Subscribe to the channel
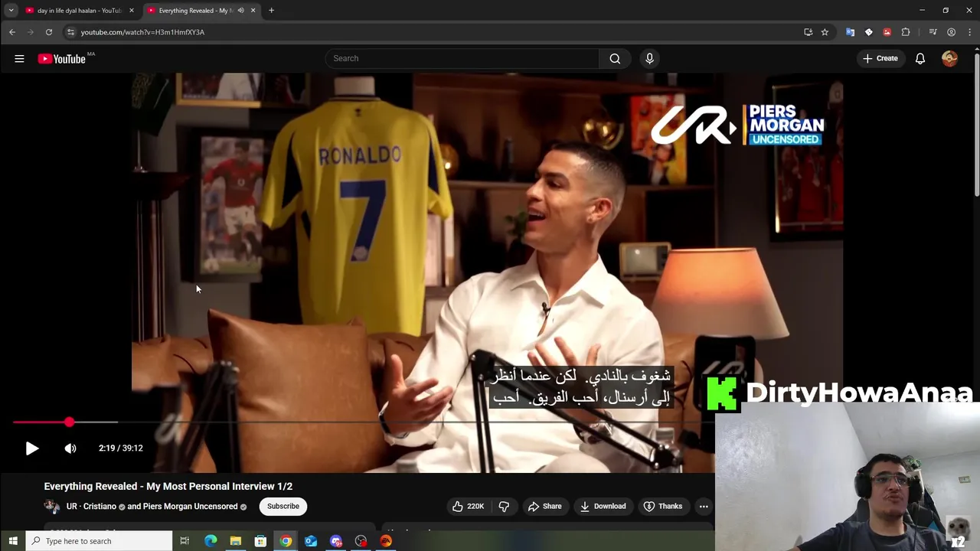 point(283,506)
